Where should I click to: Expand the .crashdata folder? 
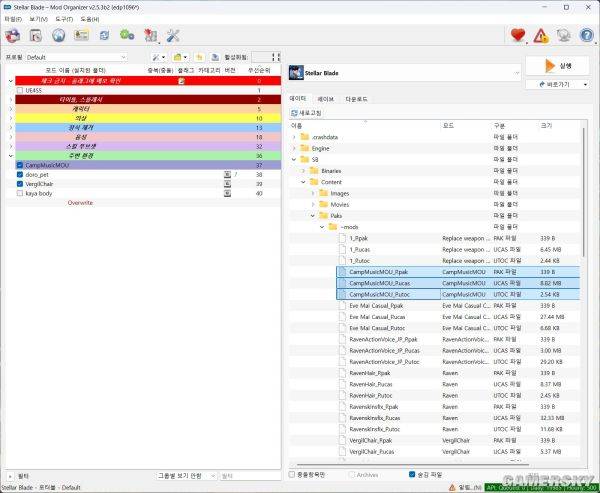pyautogui.click(x=294, y=137)
